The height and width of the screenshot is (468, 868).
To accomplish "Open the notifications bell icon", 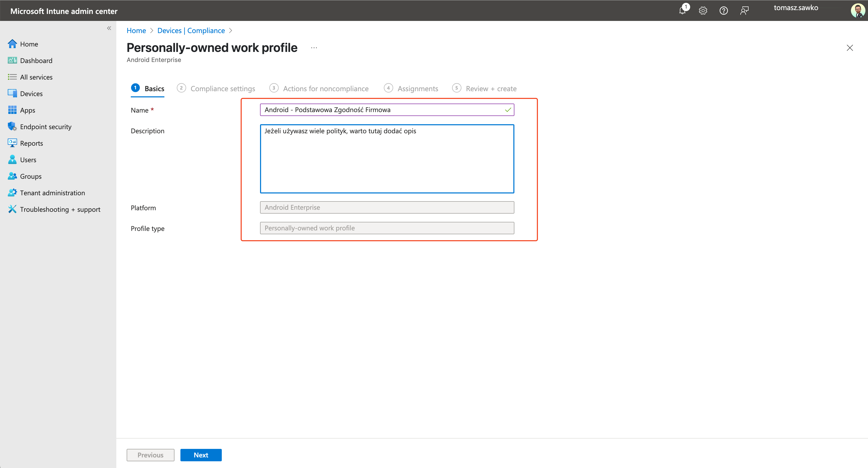I will [x=682, y=11].
